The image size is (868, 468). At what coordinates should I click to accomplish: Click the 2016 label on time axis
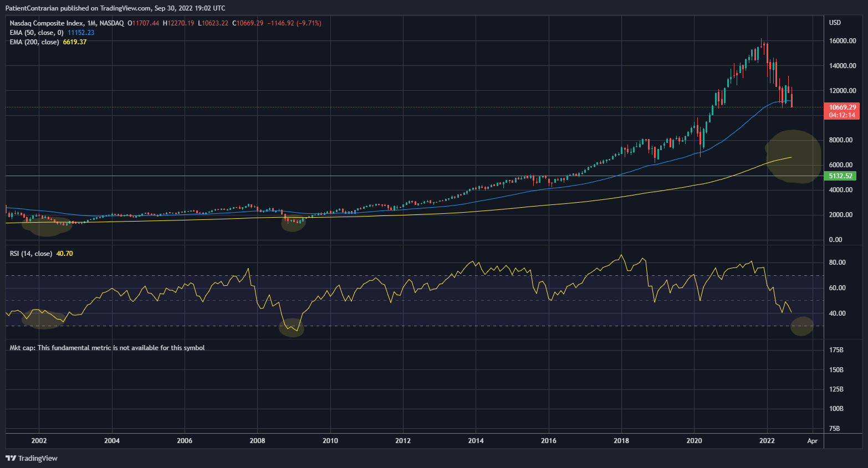click(549, 441)
